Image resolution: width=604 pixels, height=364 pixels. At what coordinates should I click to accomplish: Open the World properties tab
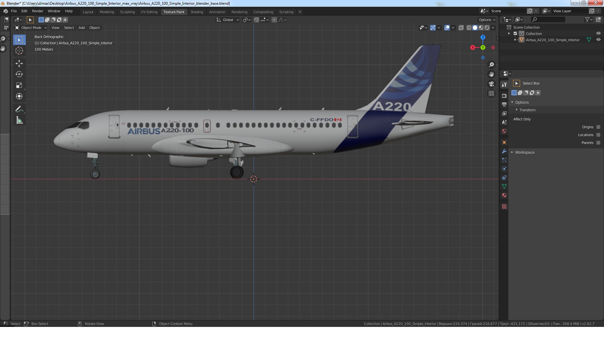click(x=504, y=131)
